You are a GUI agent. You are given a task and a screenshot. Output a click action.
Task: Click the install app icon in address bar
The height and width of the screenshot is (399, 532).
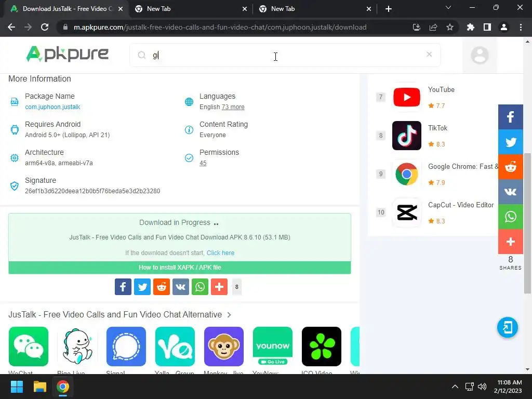(416, 27)
